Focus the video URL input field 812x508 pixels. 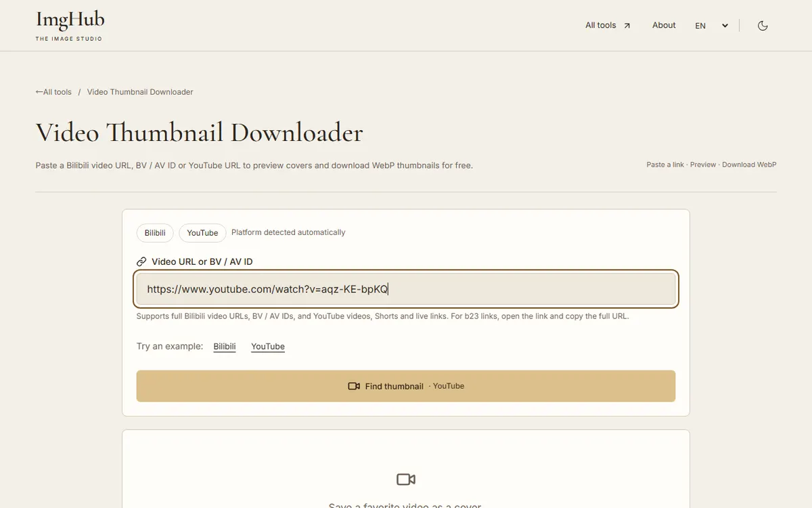pos(406,289)
